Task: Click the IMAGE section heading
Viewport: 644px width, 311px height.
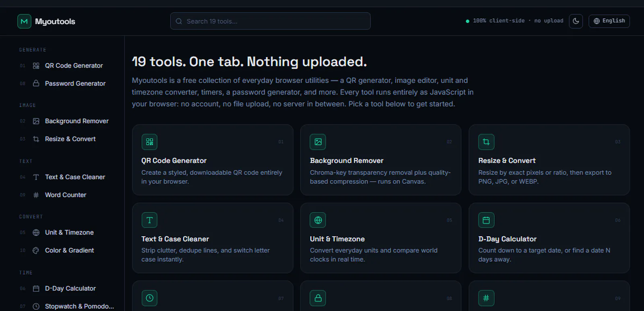Action: coord(27,105)
